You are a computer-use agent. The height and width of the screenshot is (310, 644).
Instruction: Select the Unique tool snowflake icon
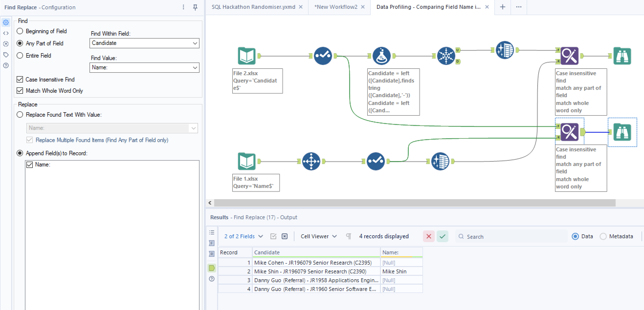(446, 56)
